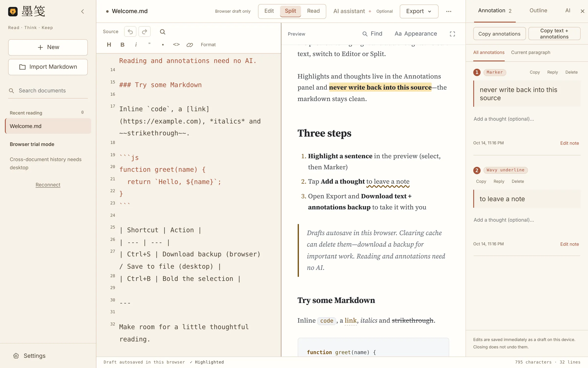Image resolution: width=588 pixels, height=368 pixels.
Task: Click the annotation number 1 badge
Action: point(477,72)
